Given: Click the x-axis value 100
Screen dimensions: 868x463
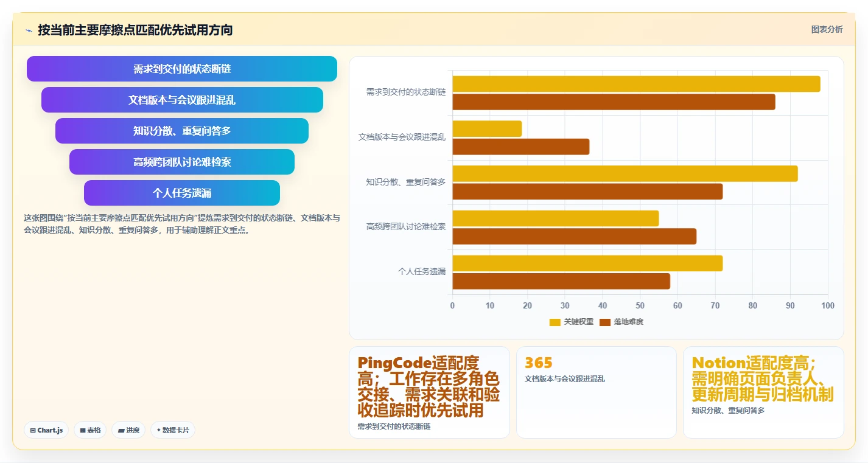Looking at the screenshot, I should click(828, 305).
